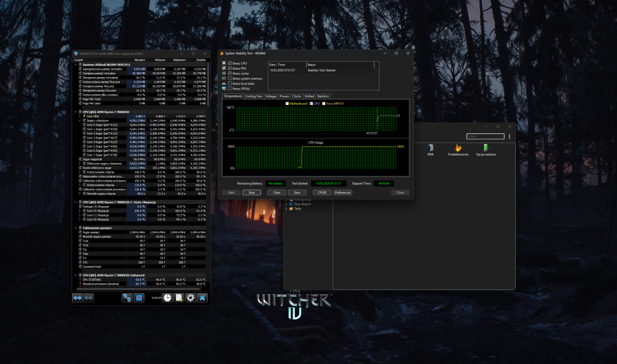Enable the Motherboard temperature checkbox

click(x=287, y=104)
